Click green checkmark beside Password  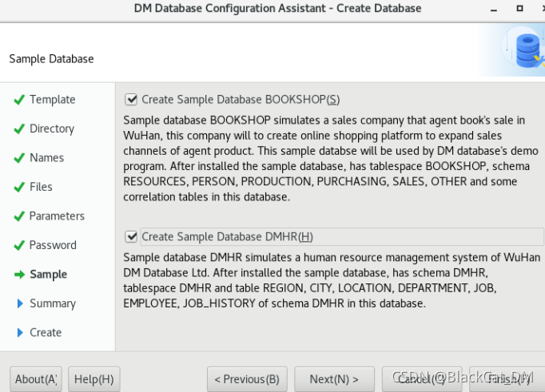point(19,246)
